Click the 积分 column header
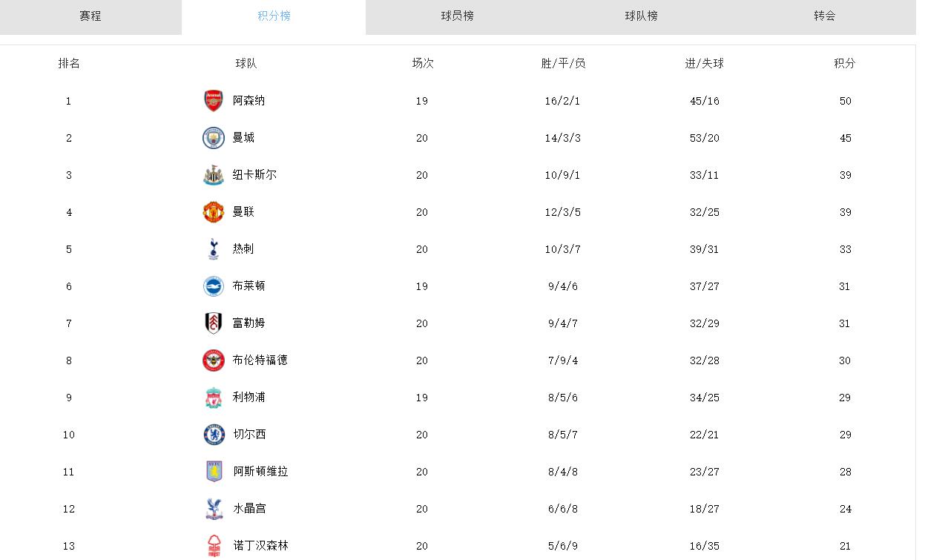925x560 pixels. (843, 64)
